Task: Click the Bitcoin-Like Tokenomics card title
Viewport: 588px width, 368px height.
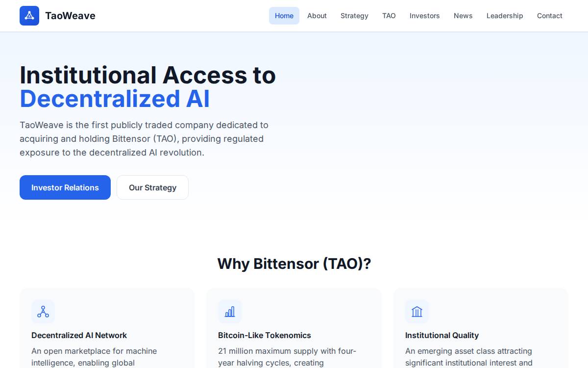Action: [x=265, y=335]
